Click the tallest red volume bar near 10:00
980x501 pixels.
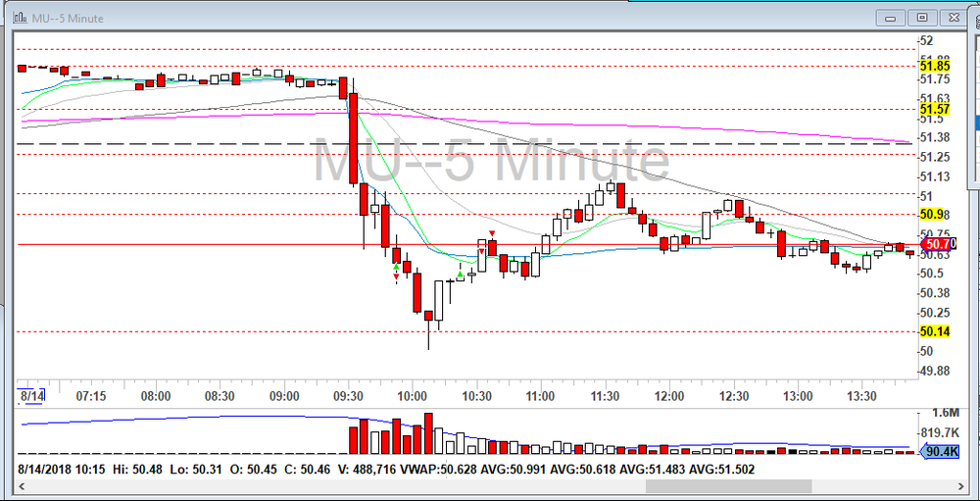coord(428,433)
